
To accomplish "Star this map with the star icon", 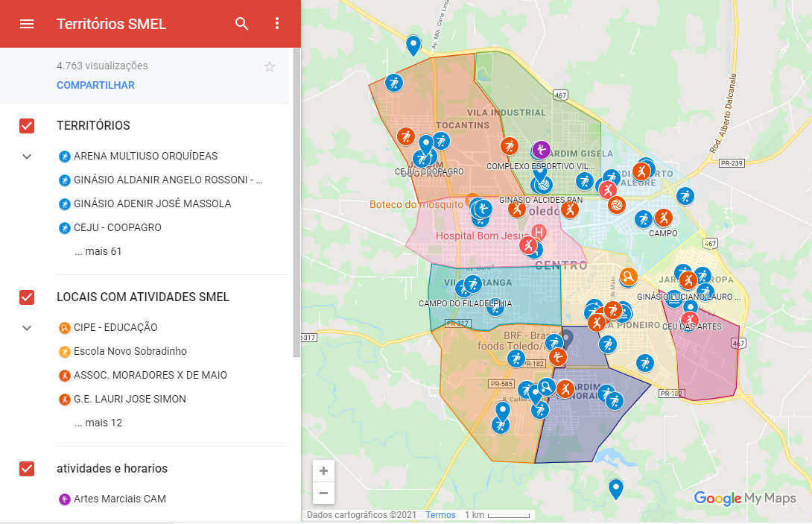I will (x=269, y=66).
